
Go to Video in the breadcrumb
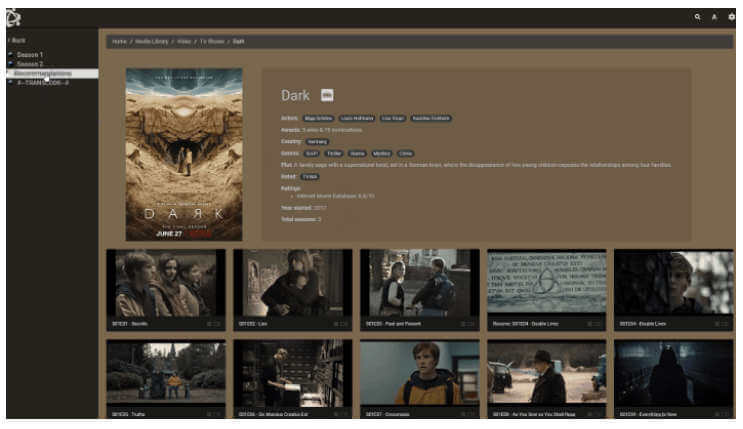(x=184, y=42)
